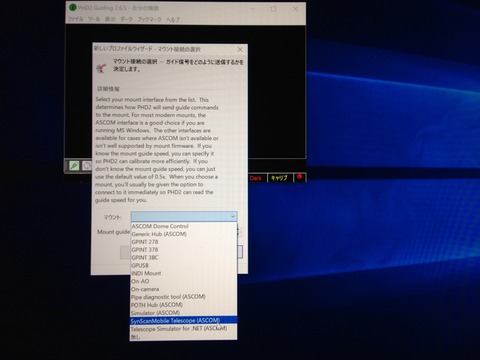Click the red status indicator in PHD2 status bar

point(299,177)
